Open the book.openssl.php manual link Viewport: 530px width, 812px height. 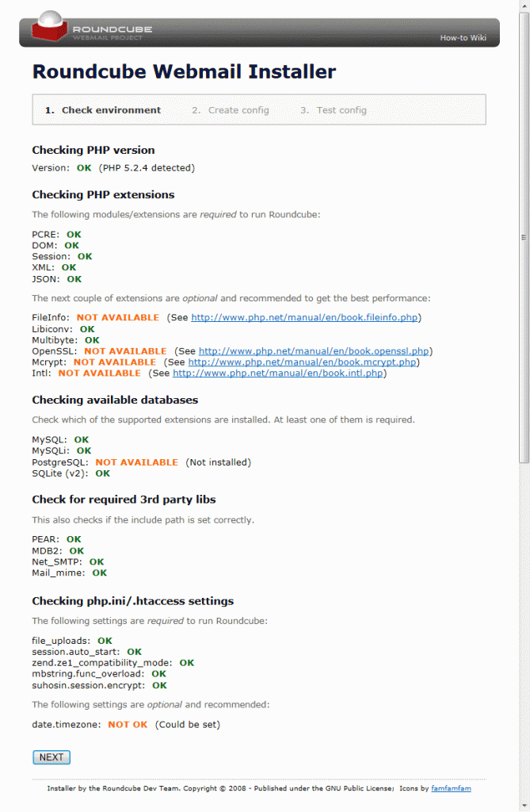(x=314, y=351)
